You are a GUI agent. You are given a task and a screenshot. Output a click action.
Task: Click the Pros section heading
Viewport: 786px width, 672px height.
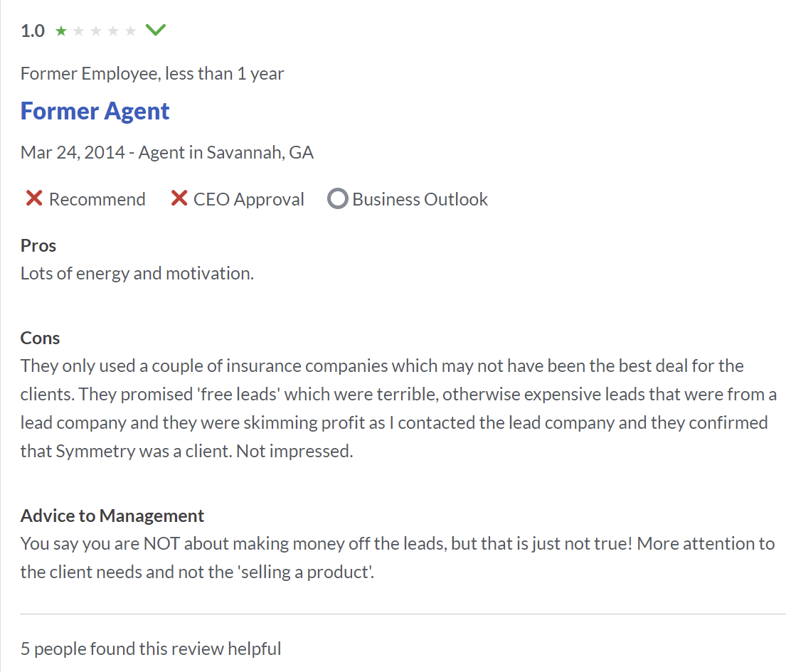[x=38, y=245]
